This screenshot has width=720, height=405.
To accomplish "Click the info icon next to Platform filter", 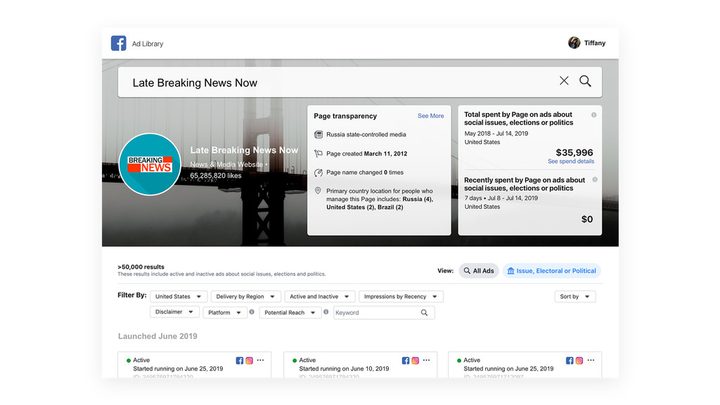I will pos(251,313).
